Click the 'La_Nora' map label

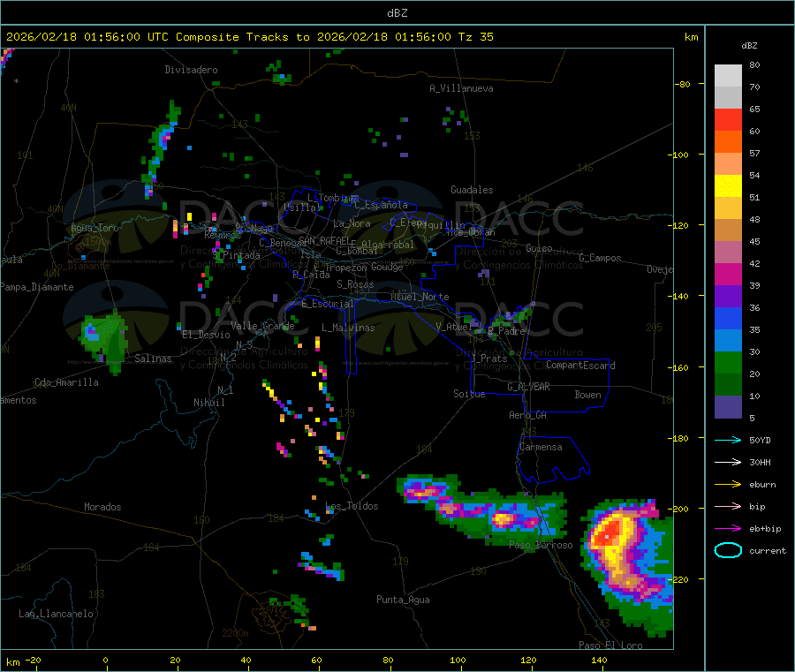click(x=352, y=223)
